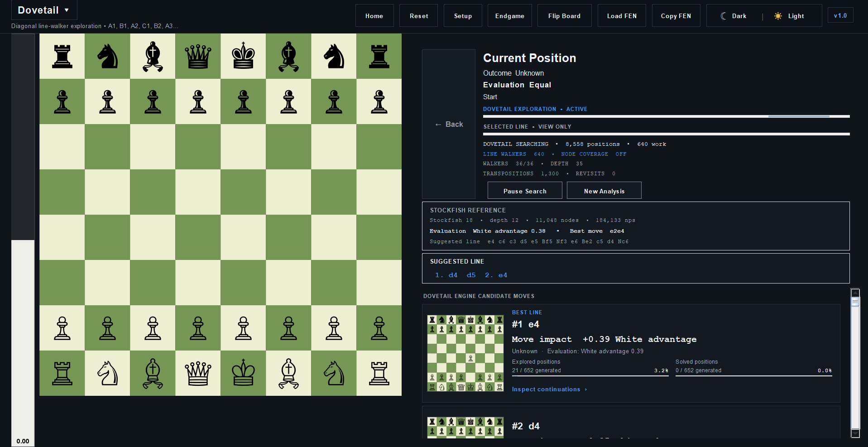Select the black pawn on e7
The image size is (868, 447).
pos(243,101)
